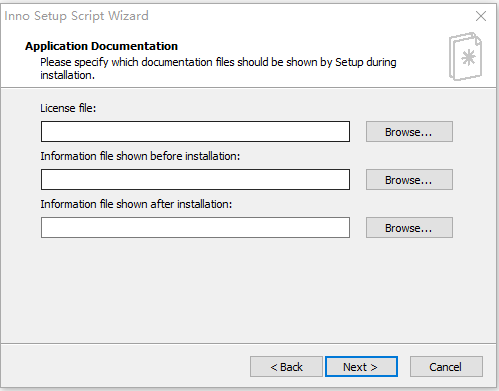Select the after-installation information file field
The height and width of the screenshot is (391, 499).
click(x=195, y=228)
